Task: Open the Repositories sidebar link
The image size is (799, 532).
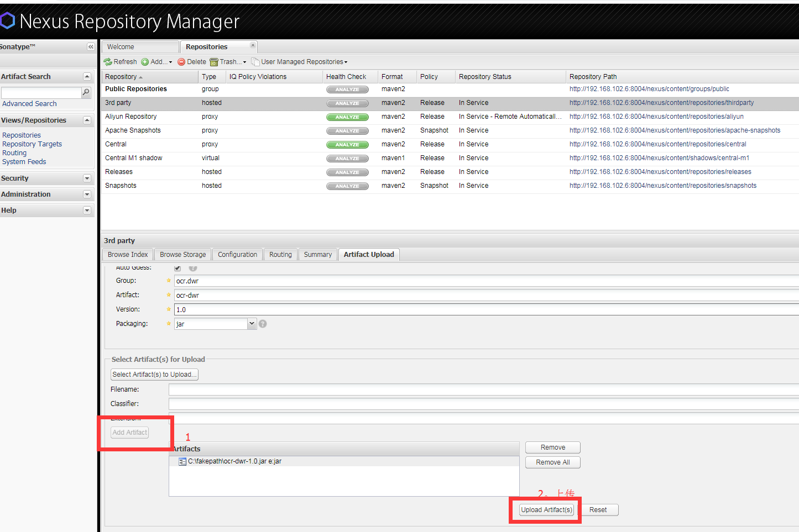Action: tap(22, 135)
